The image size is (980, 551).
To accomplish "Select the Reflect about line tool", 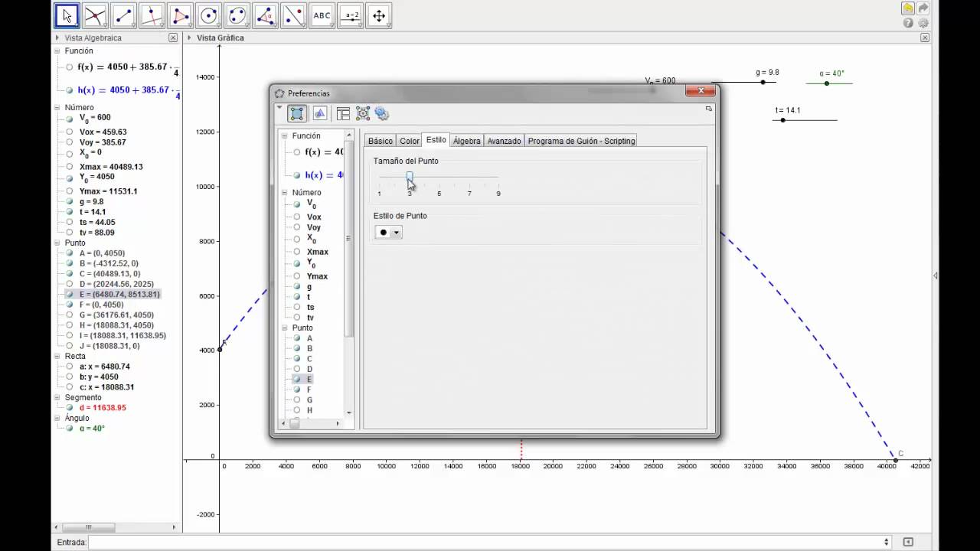I will (x=294, y=15).
